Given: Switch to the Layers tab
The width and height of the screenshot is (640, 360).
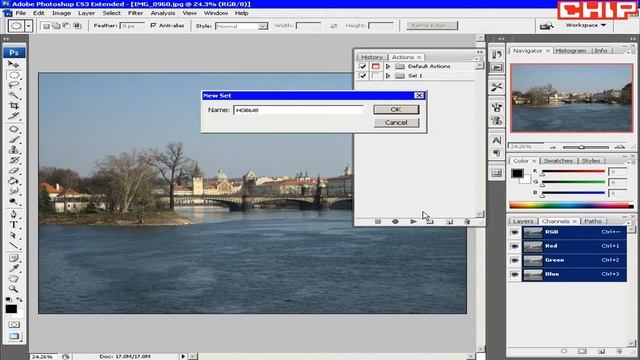Looking at the screenshot, I should (x=523, y=221).
